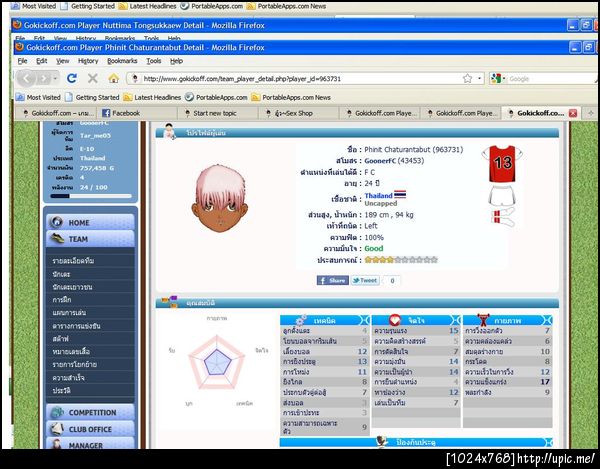
Task: Open the Edit menu
Action: tap(41, 61)
